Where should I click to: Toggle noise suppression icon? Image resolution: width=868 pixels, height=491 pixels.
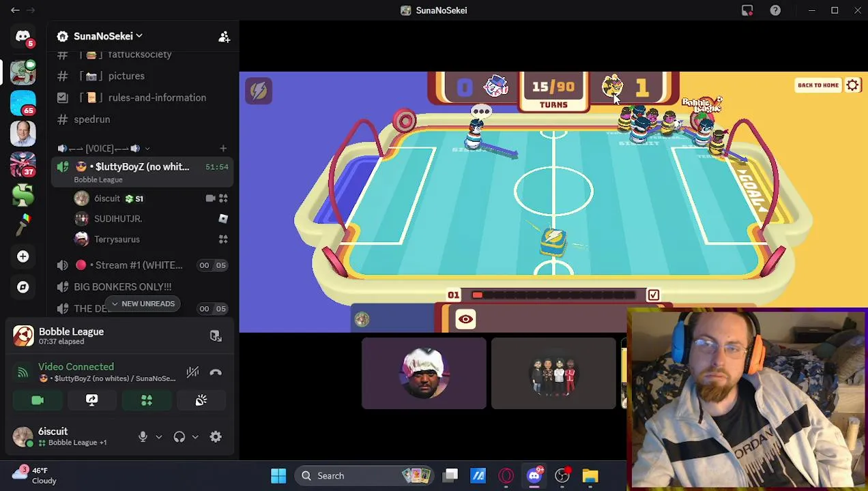(x=192, y=372)
